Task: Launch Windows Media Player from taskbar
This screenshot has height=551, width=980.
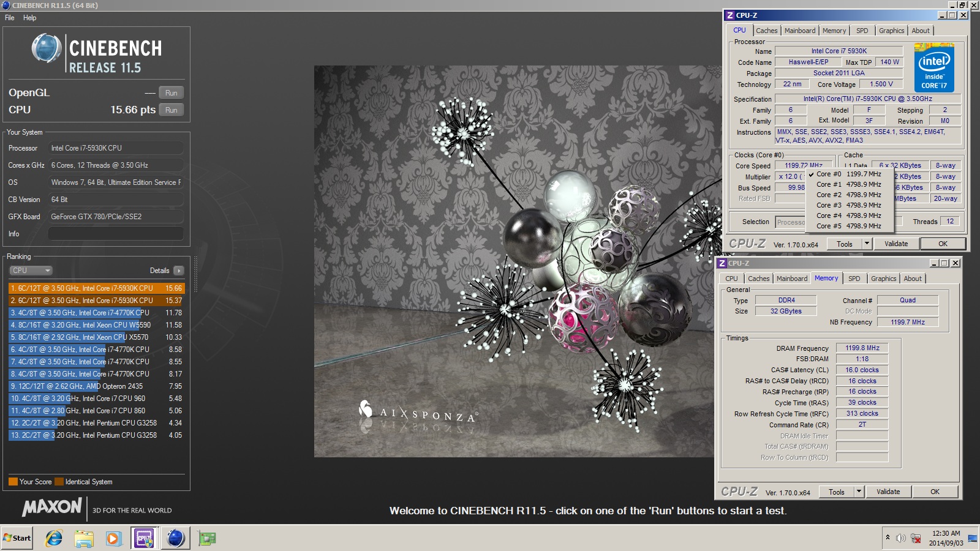Action: coord(113,538)
